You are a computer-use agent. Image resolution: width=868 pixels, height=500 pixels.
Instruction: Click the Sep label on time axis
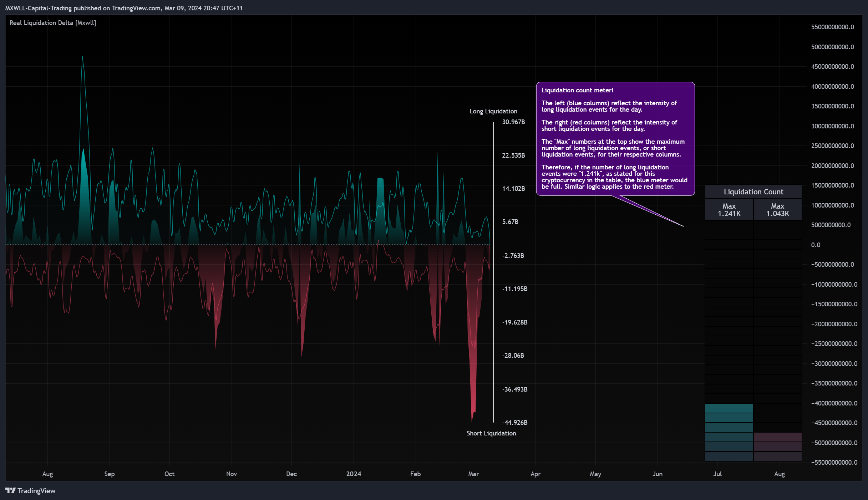click(110, 474)
